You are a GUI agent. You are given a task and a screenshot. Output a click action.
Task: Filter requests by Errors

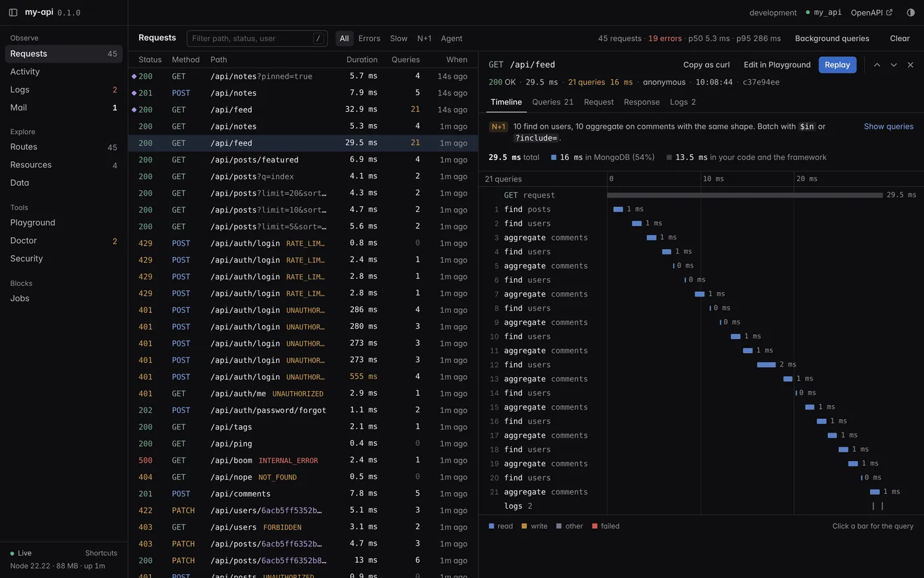click(369, 38)
